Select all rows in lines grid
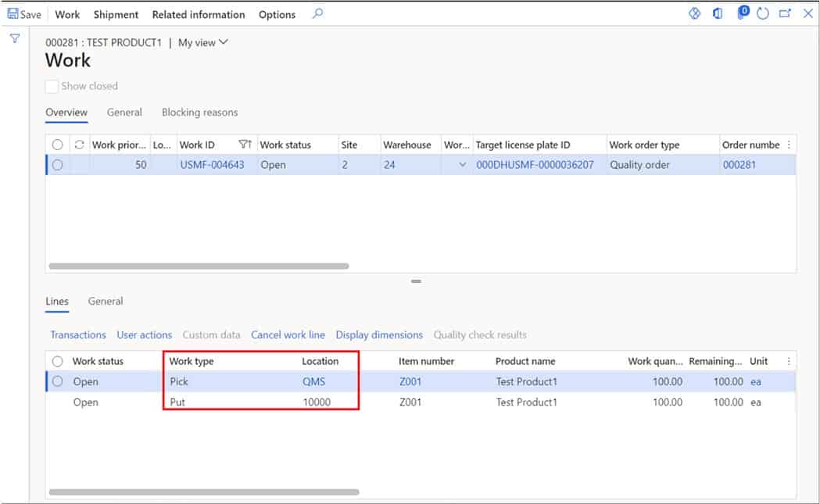Viewport: 820px width, 504px height. tap(58, 361)
